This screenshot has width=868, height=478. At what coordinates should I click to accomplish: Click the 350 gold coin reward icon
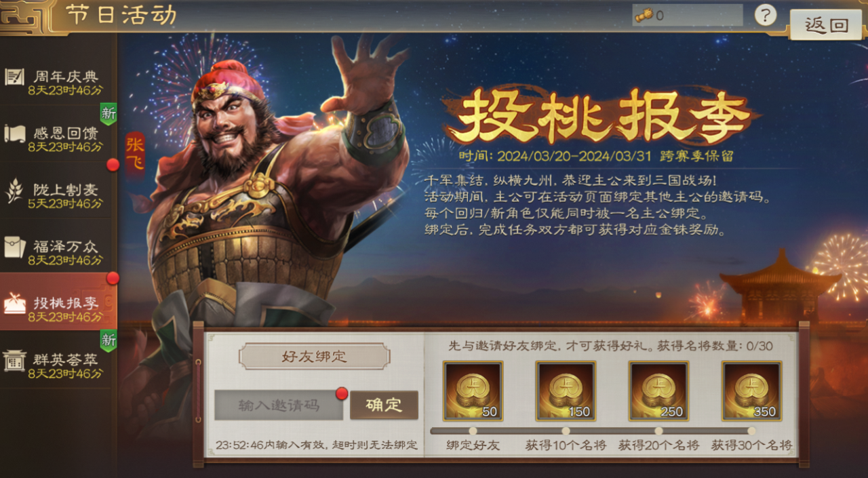pos(751,391)
